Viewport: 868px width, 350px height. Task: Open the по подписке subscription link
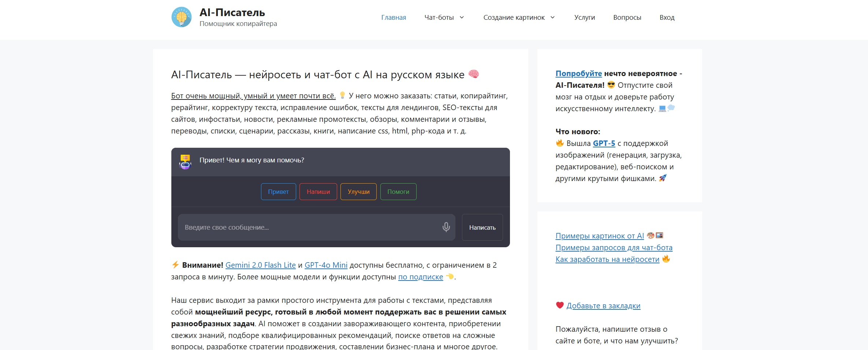coord(420,277)
